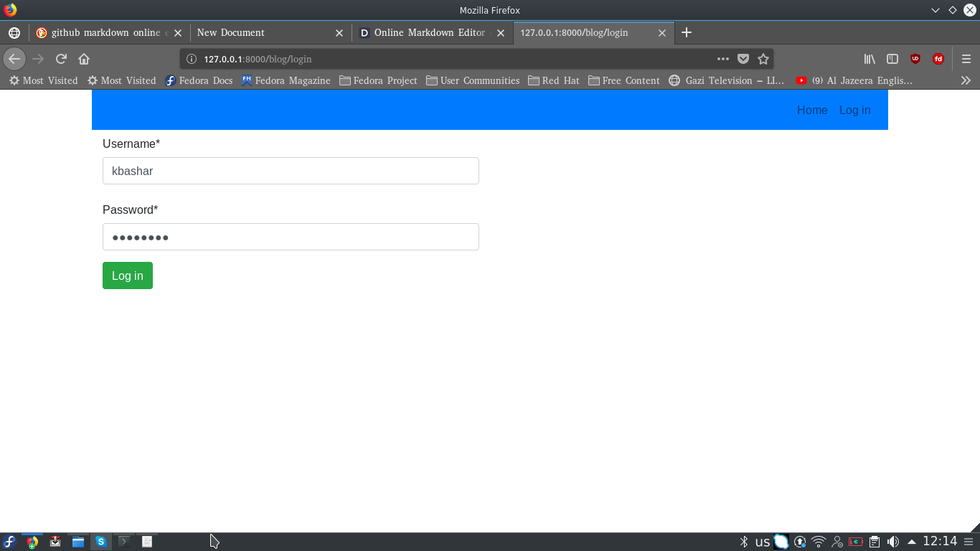Open the Fedora application launcher
Viewport: 980px width, 551px height.
click(x=9, y=542)
